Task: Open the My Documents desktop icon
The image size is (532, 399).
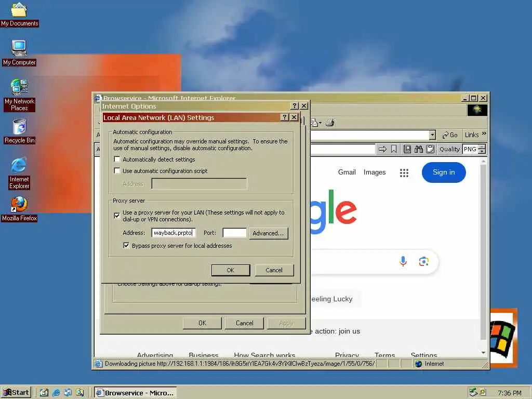Action: (x=19, y=14)
